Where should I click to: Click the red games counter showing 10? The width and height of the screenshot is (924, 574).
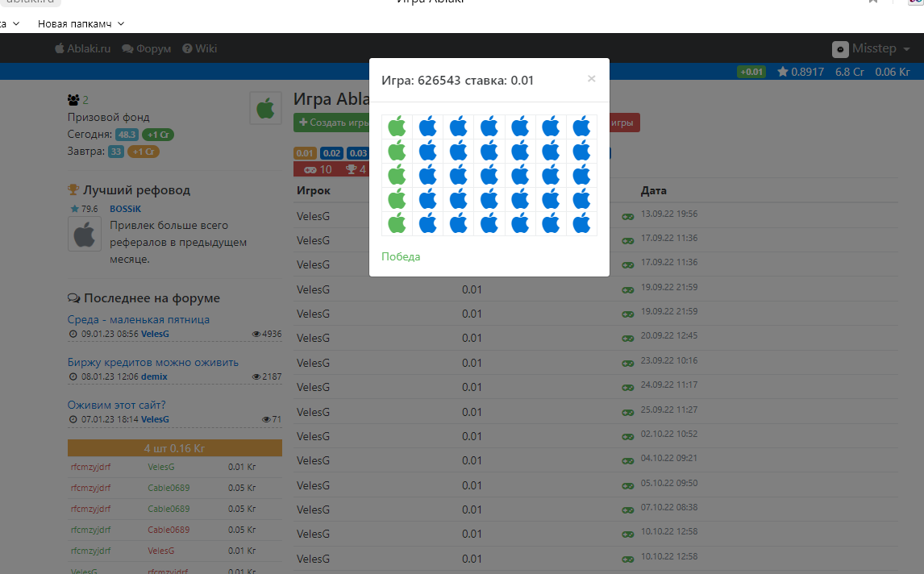(x=318, y=170)
